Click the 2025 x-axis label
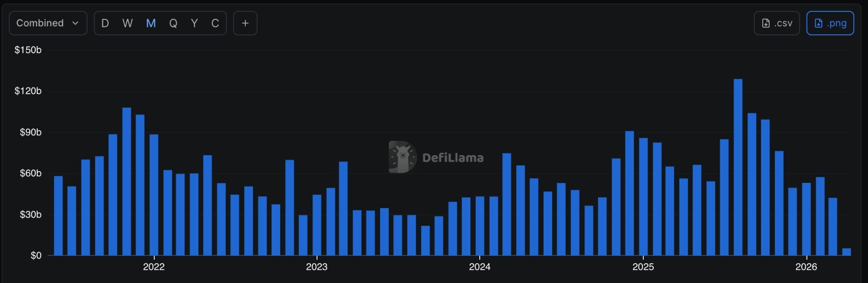The width and height of the screenshot is (868, 283). [x=643, y=267]
